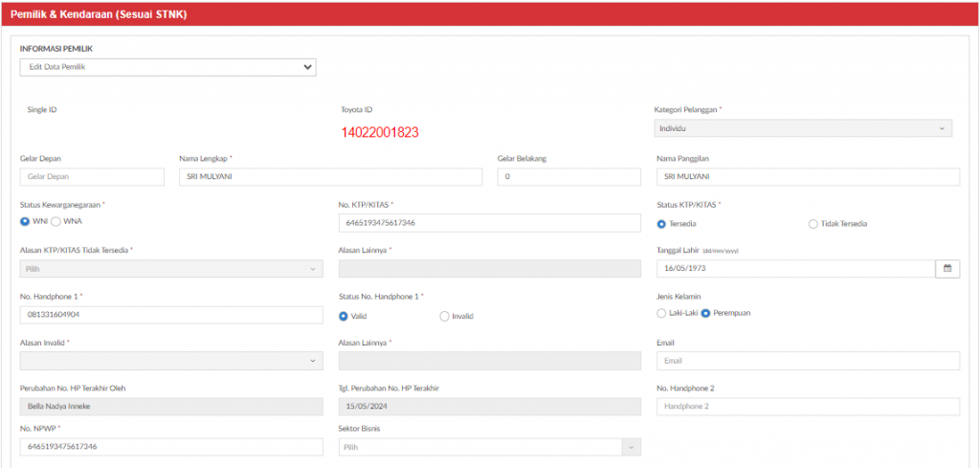The image size is (980, 468).
Task: Click Alasan Lainnya field beside the KTP/KITAS reason
Action: (x=489, y=269)
